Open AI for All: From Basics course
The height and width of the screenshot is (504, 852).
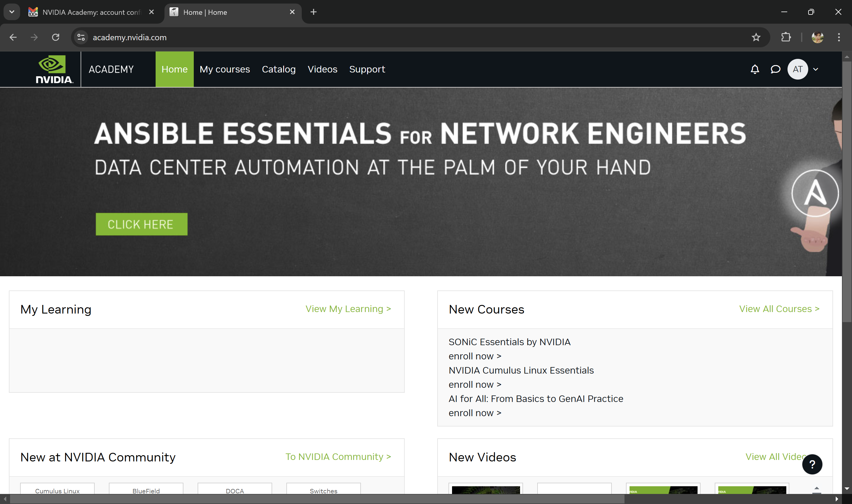coord(535,399)
